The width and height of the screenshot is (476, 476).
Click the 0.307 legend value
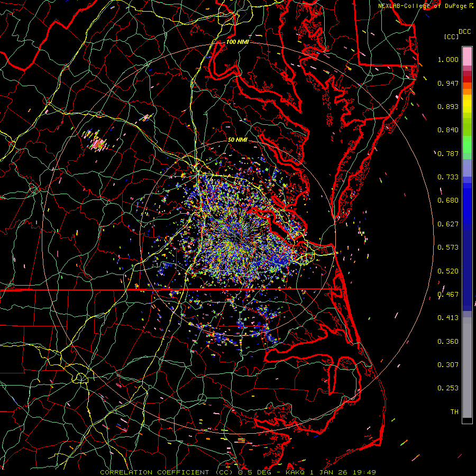448,365
